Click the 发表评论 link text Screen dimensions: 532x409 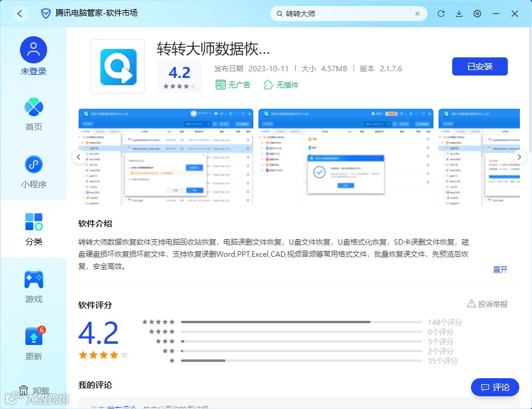point(122,407)
